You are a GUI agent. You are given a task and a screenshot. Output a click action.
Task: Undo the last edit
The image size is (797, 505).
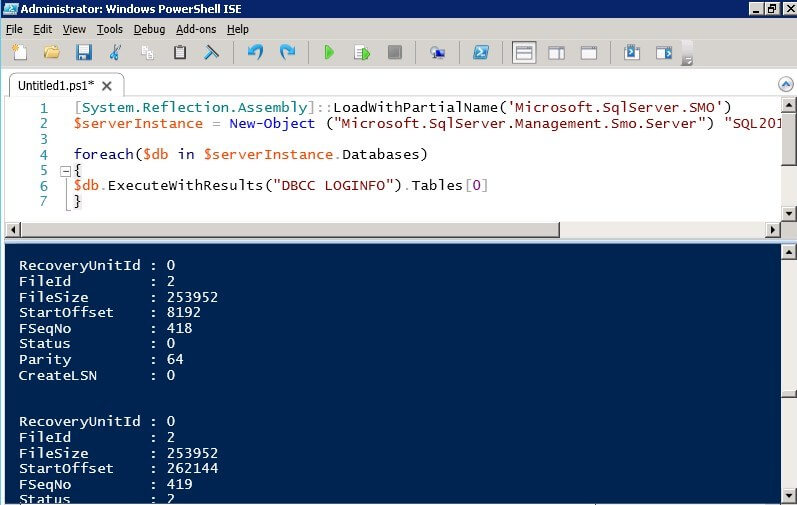click(x=255, y=52)
